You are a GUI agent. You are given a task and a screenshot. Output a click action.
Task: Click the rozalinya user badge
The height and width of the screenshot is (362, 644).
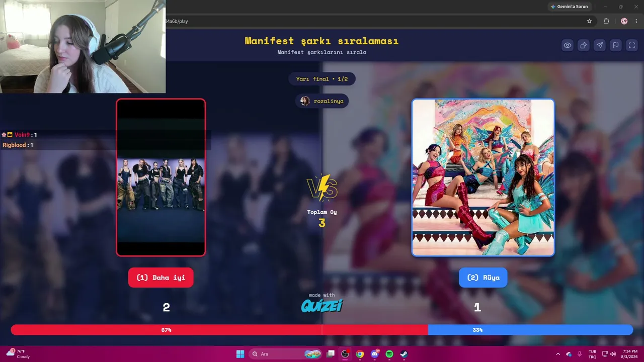[x=322, y=101]
